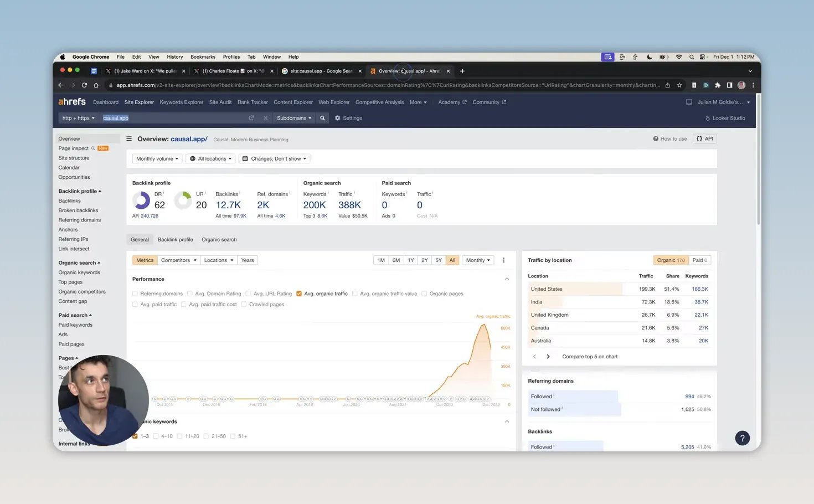This screenshot has height=504, width=814.
Task: Click the Wi-Fi icon in the menu bar
Action: click(x=679, y=56)
